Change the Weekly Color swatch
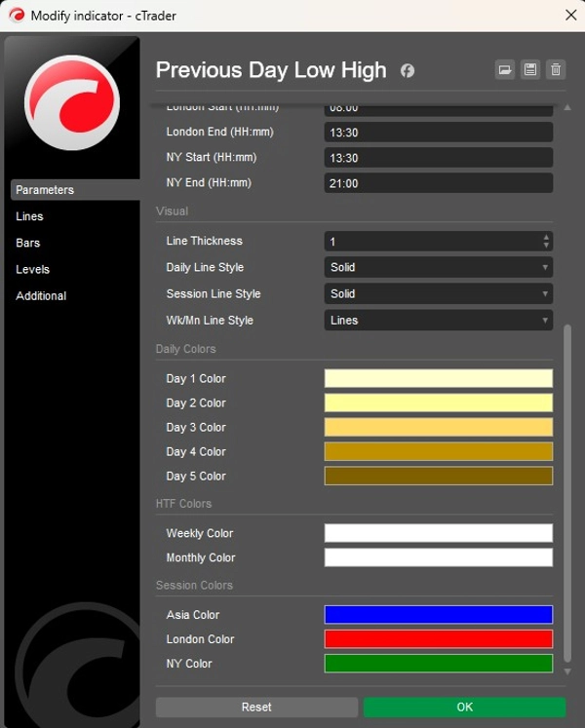The image size is (585, 728). [x=439, y=533]
